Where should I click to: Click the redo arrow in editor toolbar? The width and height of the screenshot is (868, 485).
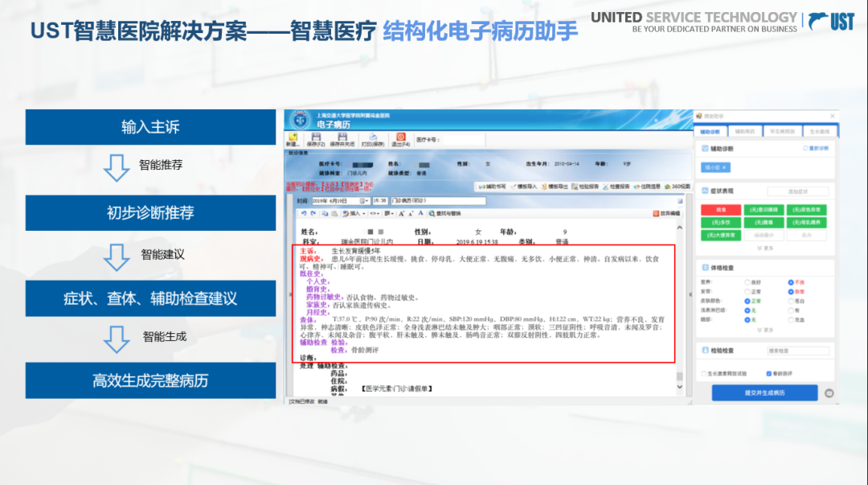pyautogui.click(x=313, y=213)
